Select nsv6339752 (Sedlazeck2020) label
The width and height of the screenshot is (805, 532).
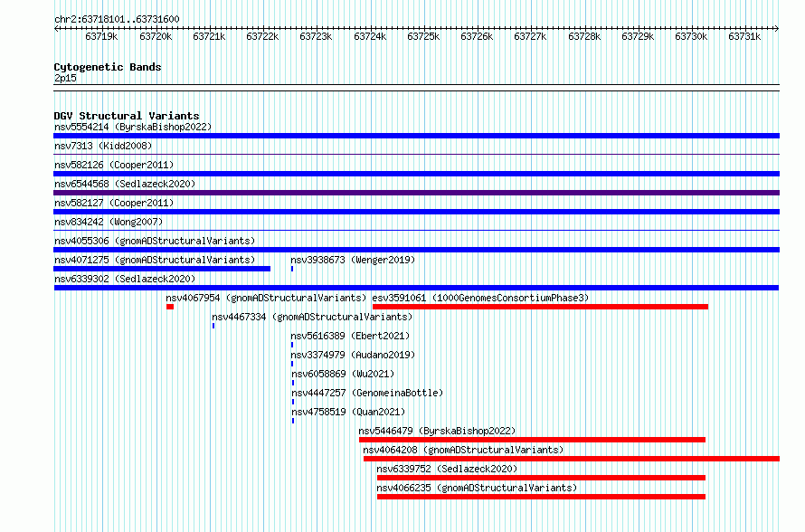(447, 469)
